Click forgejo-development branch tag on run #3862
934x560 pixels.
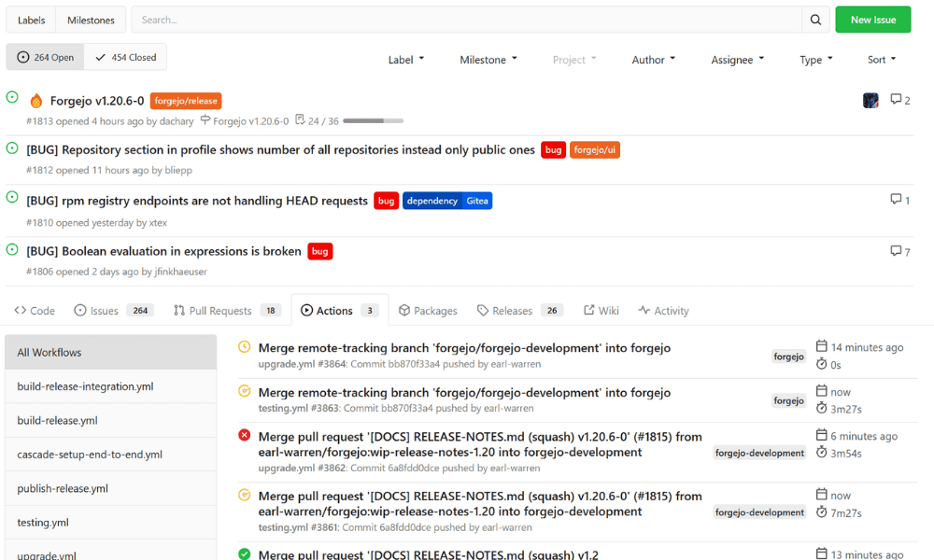[759, 453]
